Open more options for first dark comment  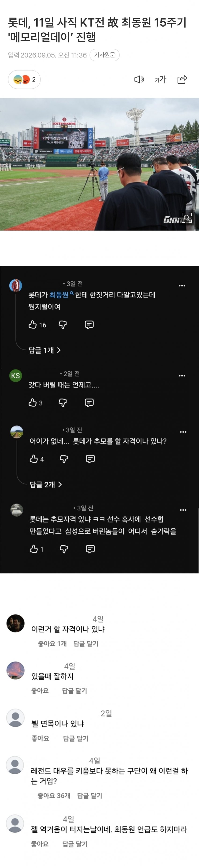pyautogui.click(x=182, y=285)
